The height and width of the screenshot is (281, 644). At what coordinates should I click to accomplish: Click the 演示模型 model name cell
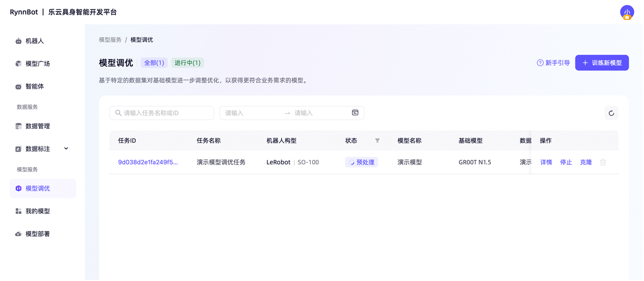point(410,162)
